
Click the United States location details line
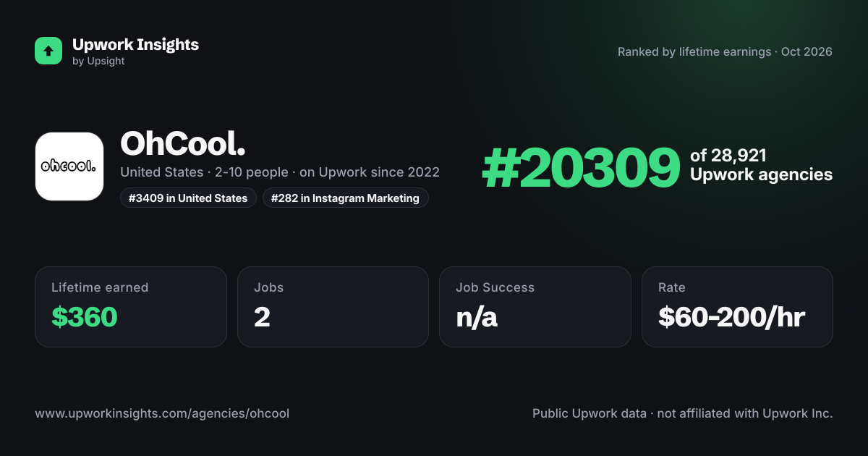[280, 173]
